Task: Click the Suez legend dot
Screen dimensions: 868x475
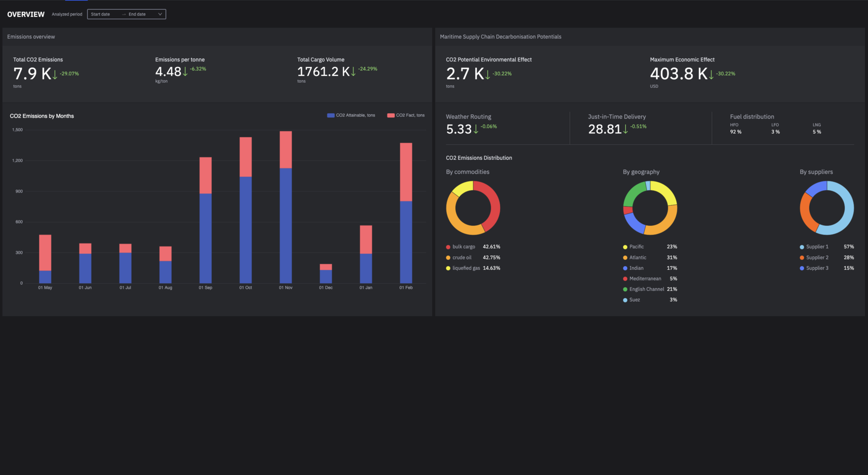Action: pyautogui.click(x=625, y=300)
